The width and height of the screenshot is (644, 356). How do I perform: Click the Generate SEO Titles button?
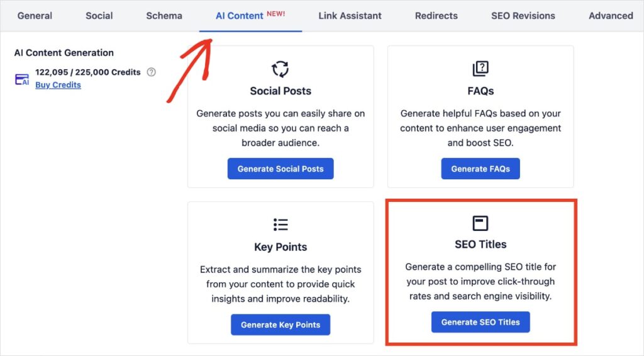pos(480,322)
